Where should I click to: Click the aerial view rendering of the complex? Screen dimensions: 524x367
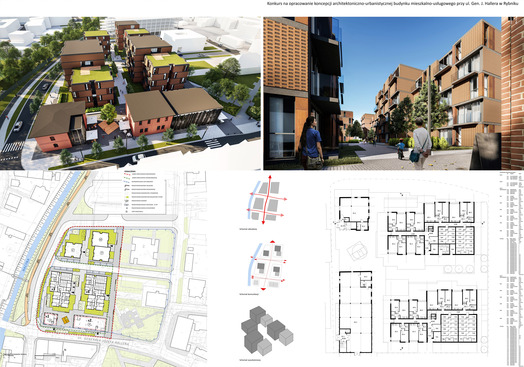(130, 93)
